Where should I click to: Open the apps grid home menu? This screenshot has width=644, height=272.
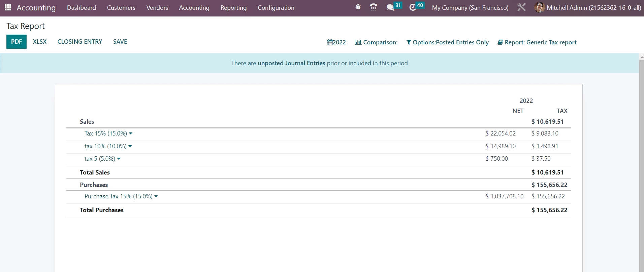click(x=8, y=7)
